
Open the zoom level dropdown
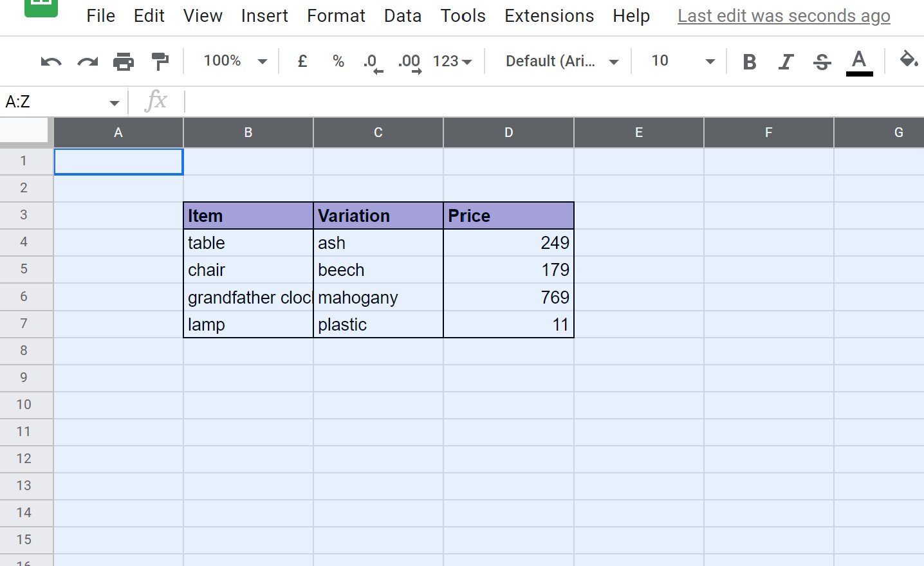232,61
